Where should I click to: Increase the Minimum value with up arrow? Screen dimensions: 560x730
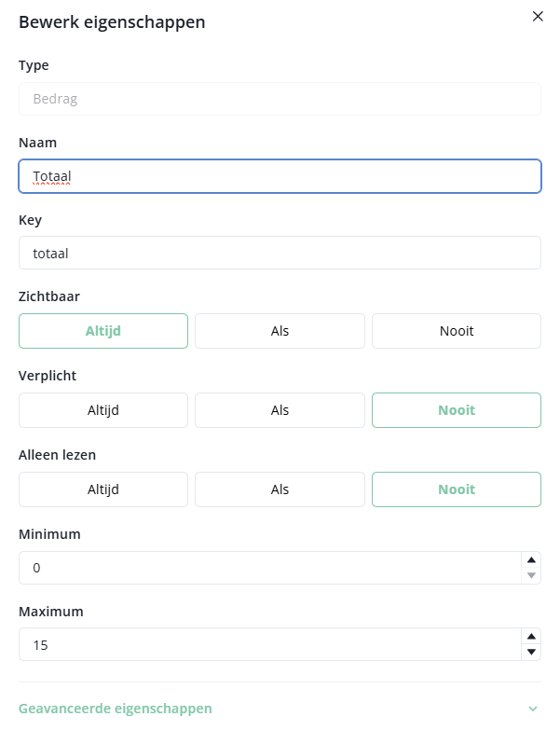pyautogui.click(x=531, y=560)
